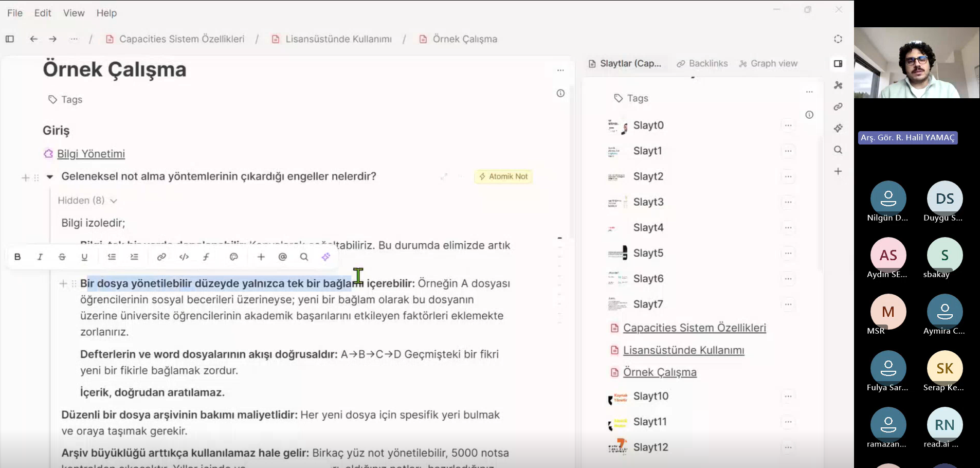Apply italic formatting from the toolbar
The height and width of the screenshot is (468, 980).
(40, 257)
